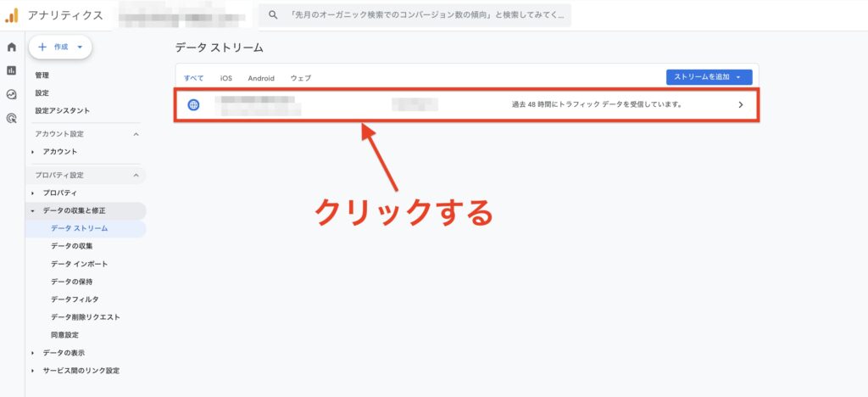The image size is (868, 397).
Task: Switch to the Android tab
Action: click(x=261, y=78)
